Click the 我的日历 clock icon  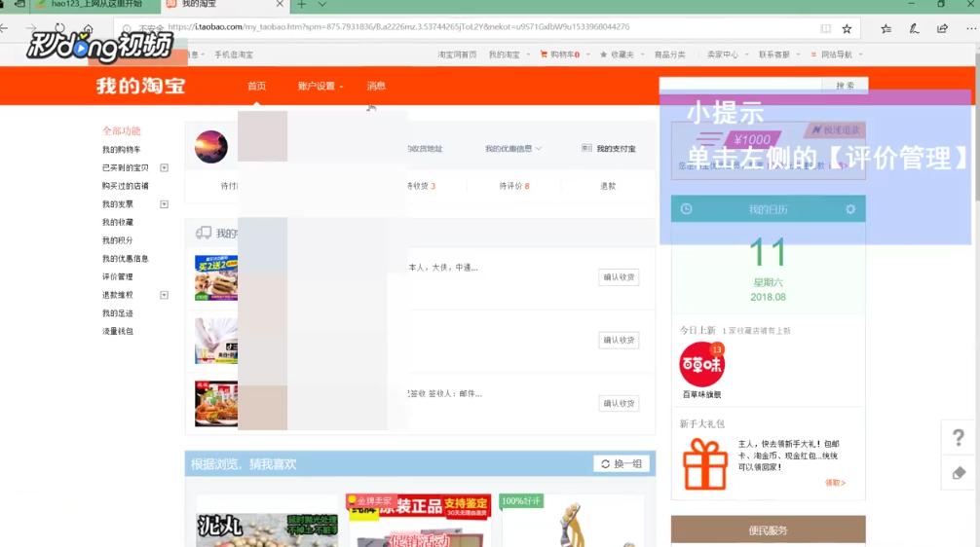point(686,209)
